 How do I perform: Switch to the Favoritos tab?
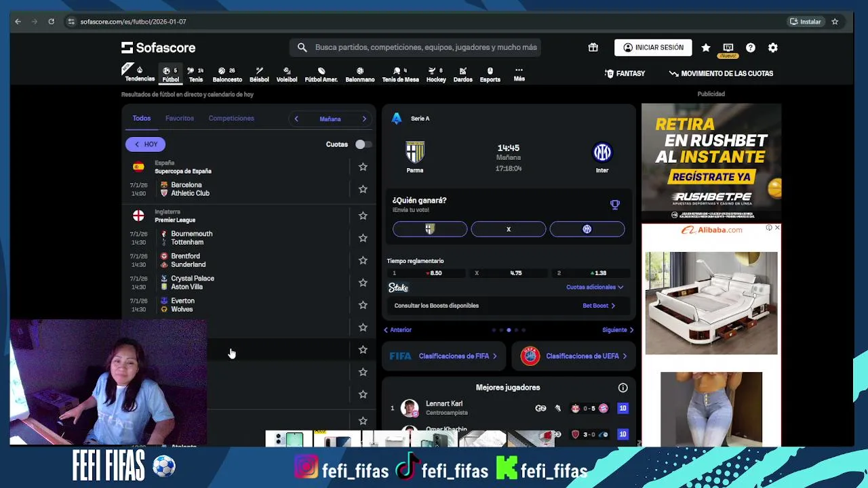click(180, 119)
